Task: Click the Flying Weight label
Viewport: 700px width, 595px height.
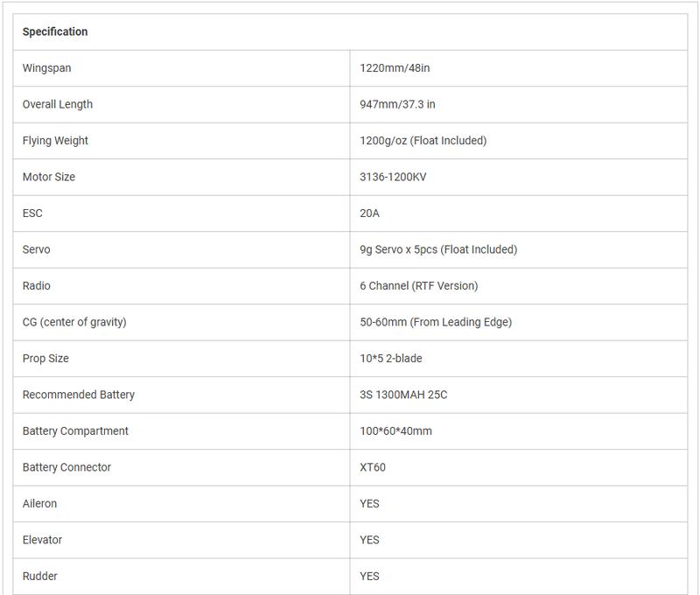Action: coord(55,140)
